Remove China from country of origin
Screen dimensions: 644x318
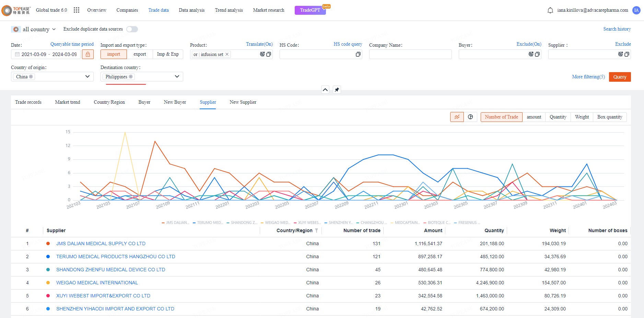[x=31, y=77]
